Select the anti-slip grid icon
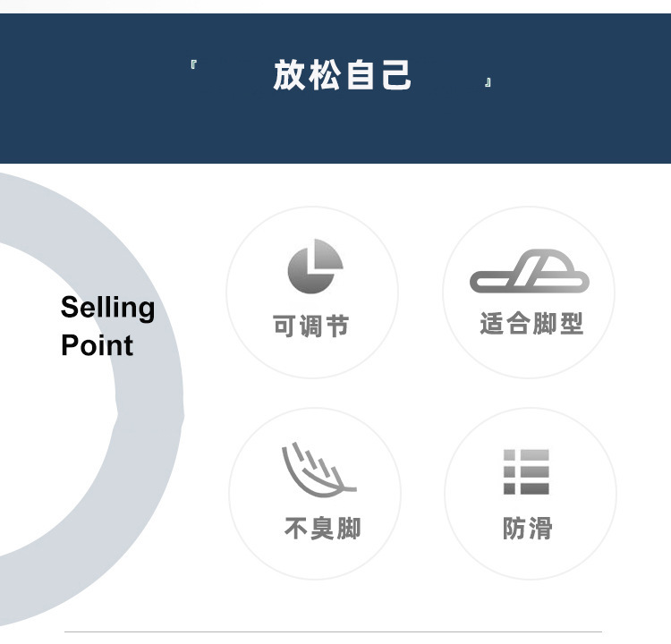The image size is (671, 644). (526, 471)
